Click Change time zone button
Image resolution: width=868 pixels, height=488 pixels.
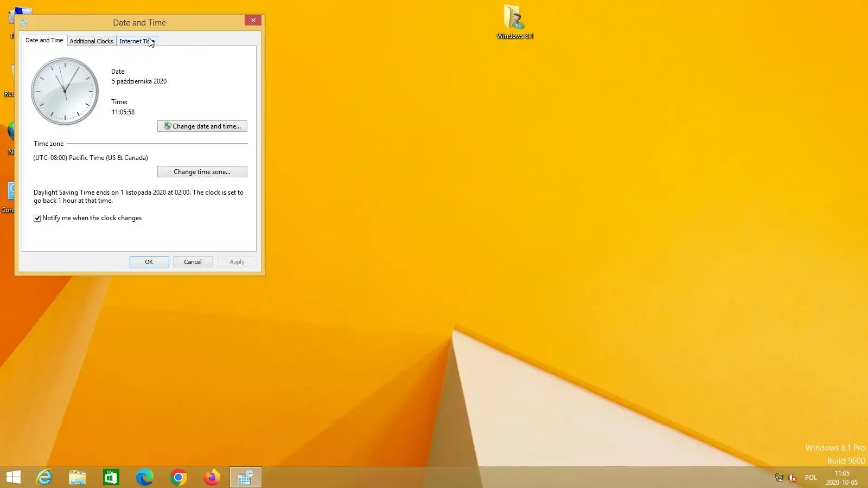202,172
